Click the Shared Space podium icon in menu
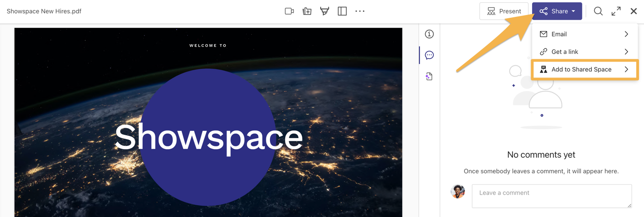The height and width of the screenshot is (217, 644). pos(544,69)
